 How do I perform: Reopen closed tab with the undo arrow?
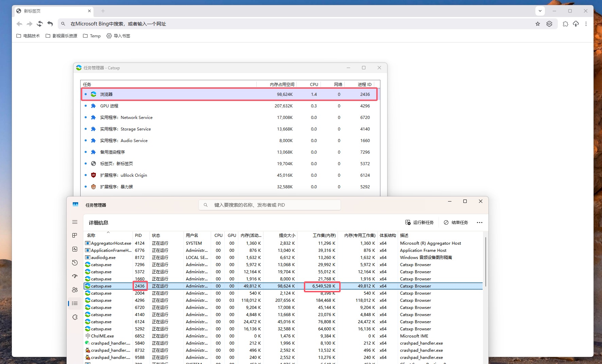click(x=50, y=24)
